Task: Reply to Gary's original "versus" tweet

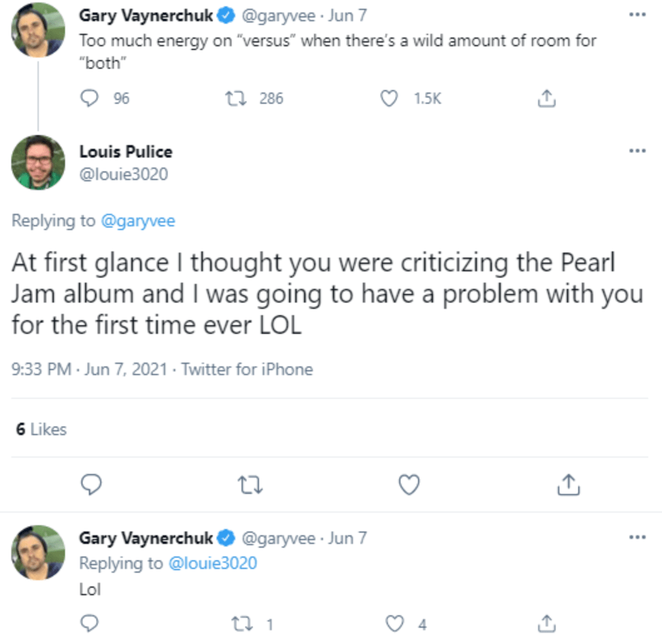Action: point(90,98)
